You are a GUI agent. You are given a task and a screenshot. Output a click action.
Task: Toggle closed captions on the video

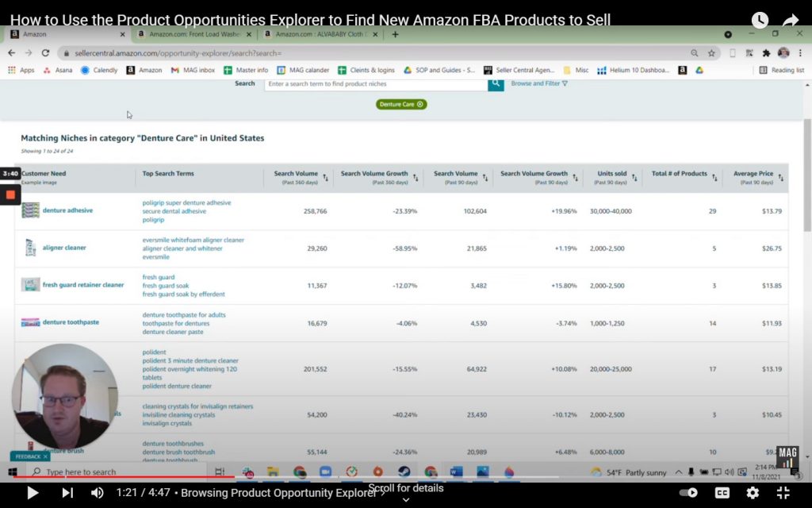[722, 492]
